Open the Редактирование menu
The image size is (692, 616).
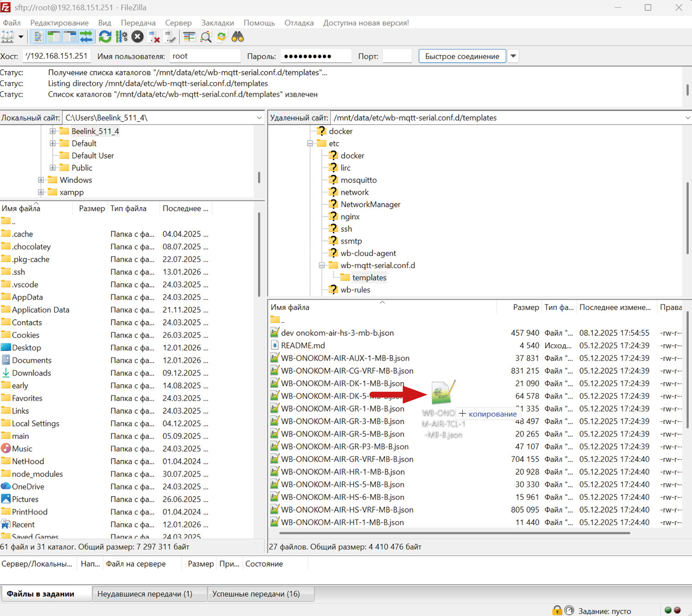pos(60,23)
